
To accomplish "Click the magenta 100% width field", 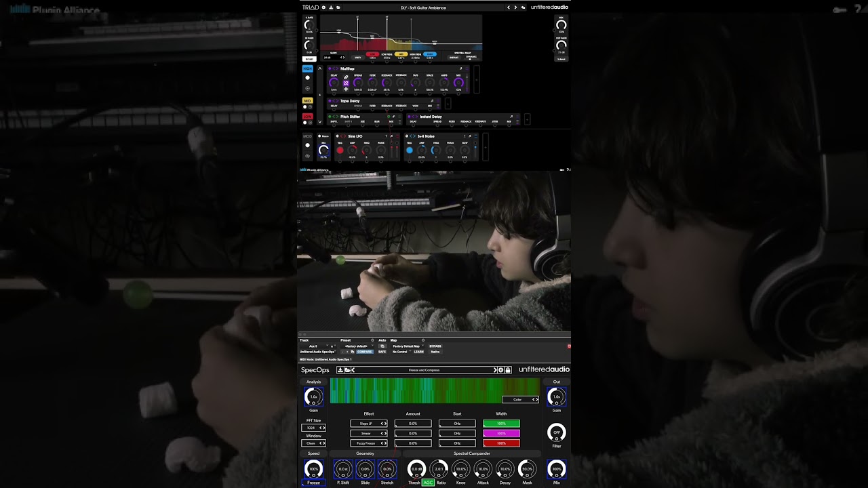I will tap(501, 433).
